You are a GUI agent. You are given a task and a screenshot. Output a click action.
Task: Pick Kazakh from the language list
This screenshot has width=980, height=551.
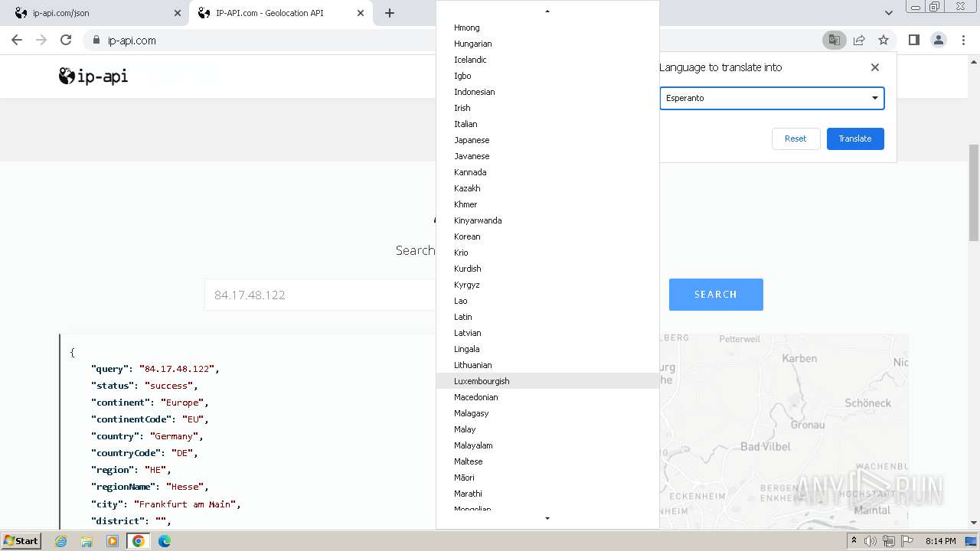click(x=547, y=188)
